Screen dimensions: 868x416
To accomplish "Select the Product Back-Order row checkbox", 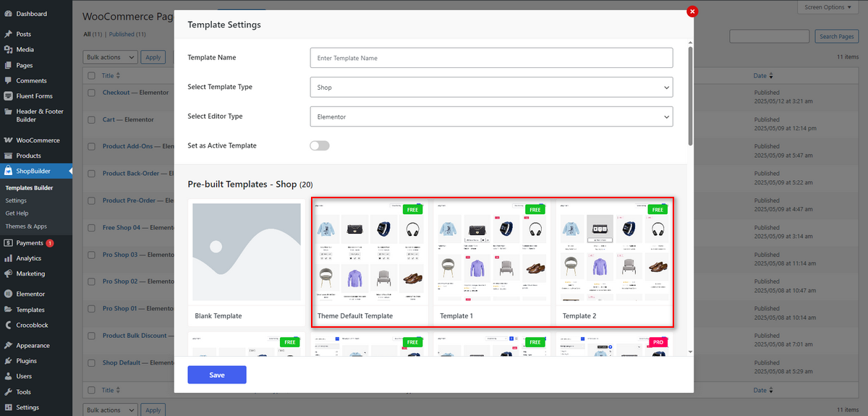I will pyautogui.click(x=91, y=174).
